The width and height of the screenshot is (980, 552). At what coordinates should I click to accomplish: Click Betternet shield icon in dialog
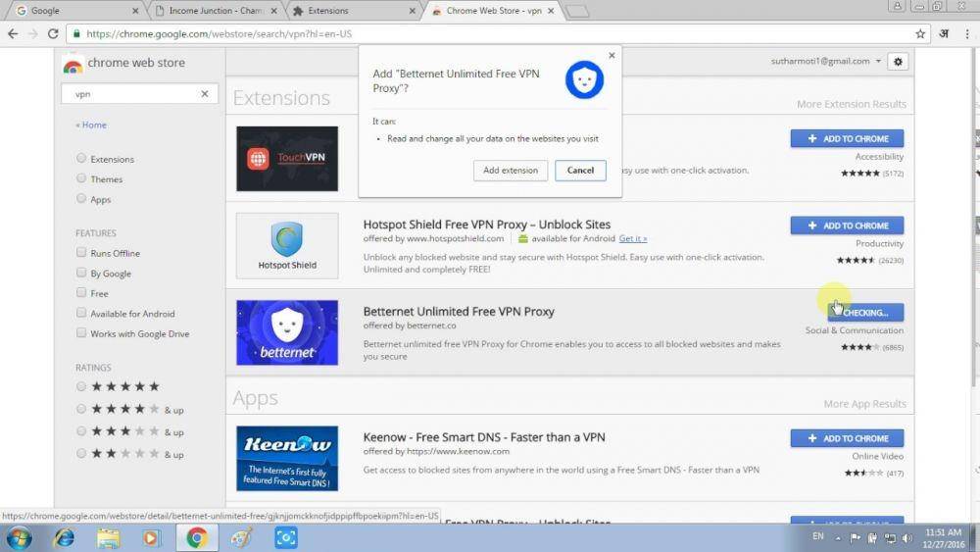coord(584,80)
